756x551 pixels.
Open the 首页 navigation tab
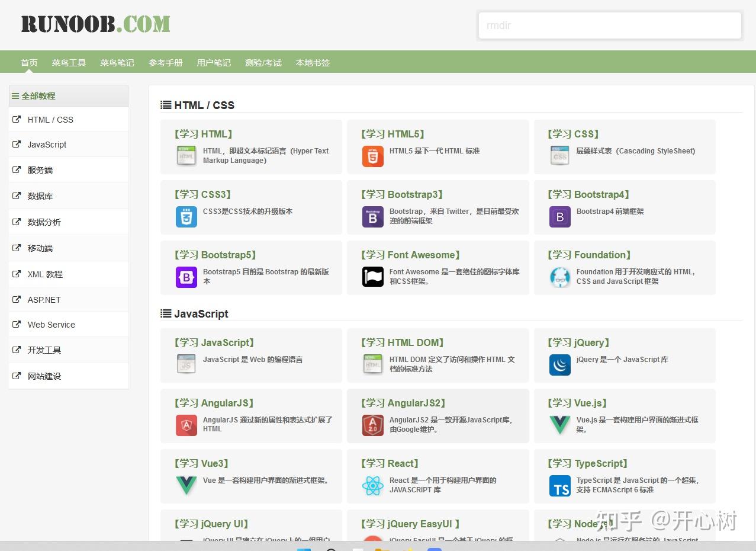[x=29, y=63]
